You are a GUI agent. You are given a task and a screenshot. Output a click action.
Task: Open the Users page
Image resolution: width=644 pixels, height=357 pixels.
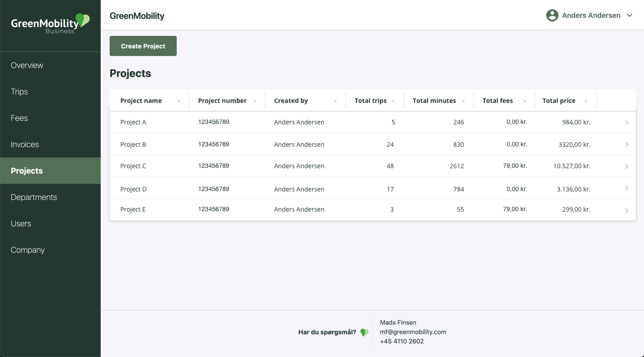[x=50, y=224]
